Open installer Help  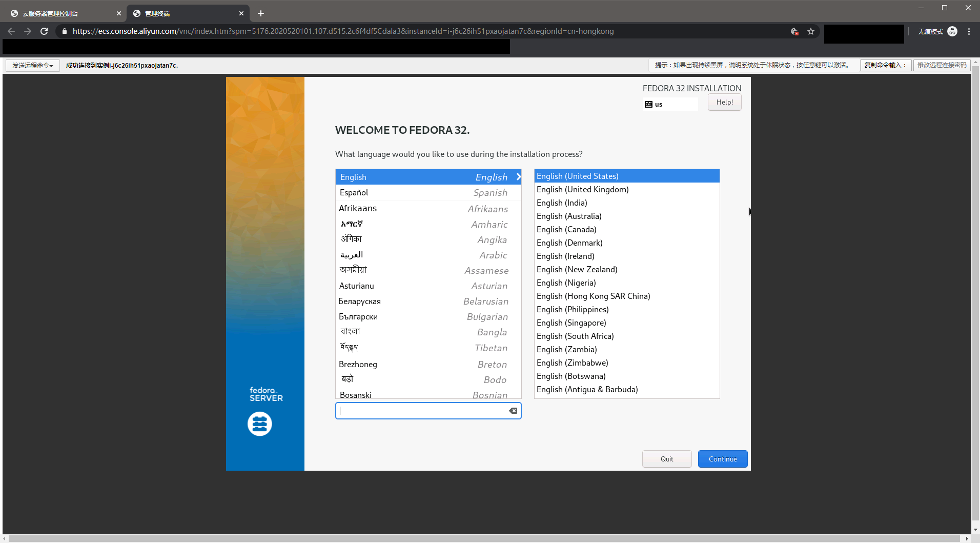pyautogui.click(x=725, y=102)
